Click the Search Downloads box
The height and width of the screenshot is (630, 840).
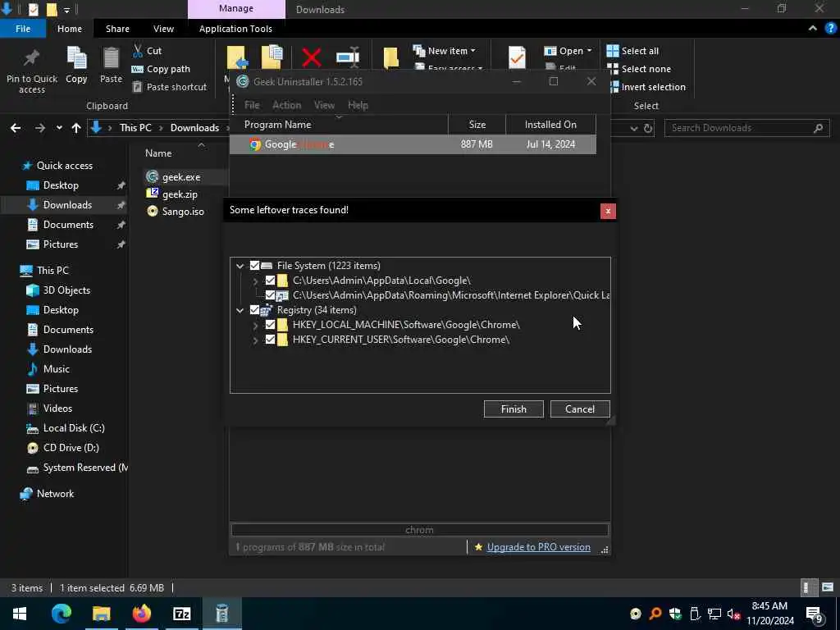746,128
